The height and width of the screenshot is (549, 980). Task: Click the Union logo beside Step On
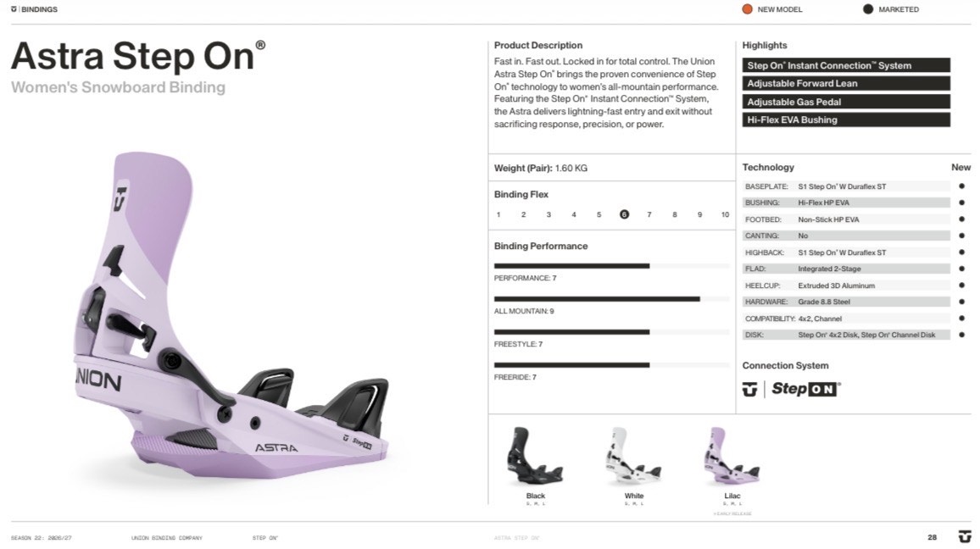click(x=749, y=390)
